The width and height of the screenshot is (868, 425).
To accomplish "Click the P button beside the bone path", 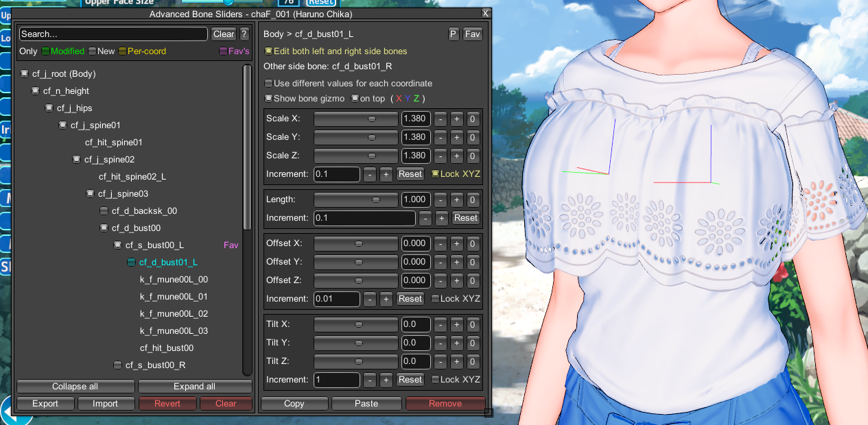I will [x=454, y=34].
